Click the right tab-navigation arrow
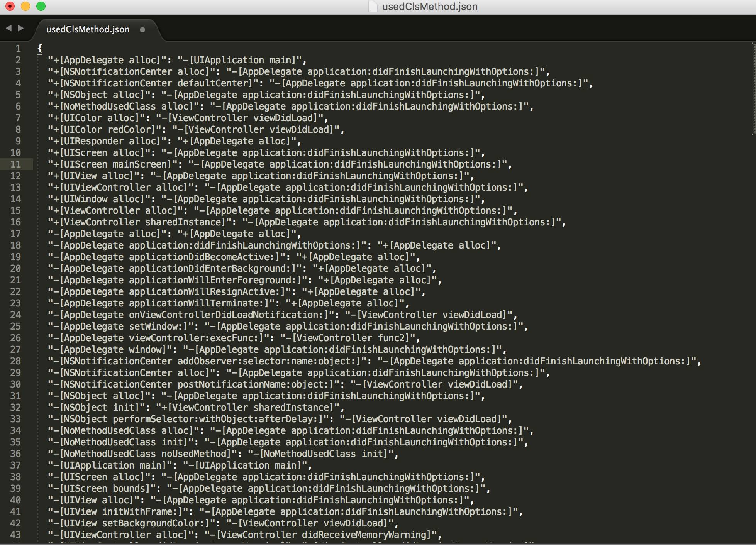The width and height of the screenshot is (756, 545). (x=21, y=28)
